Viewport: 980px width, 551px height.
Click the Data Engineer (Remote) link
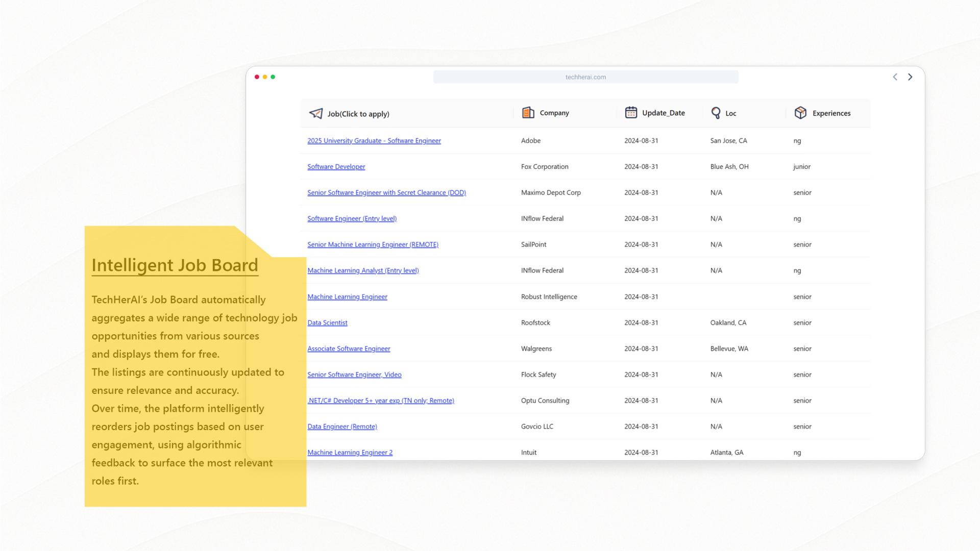(342, 426)
